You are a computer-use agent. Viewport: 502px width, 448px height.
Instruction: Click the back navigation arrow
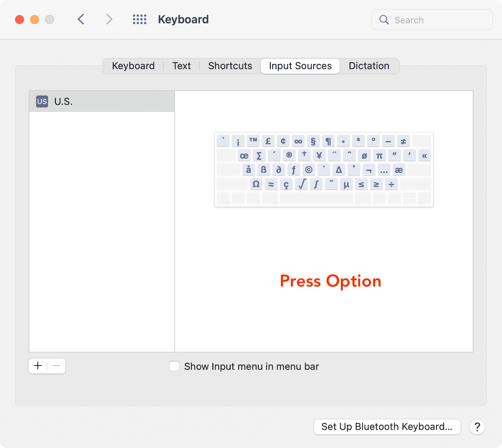[x=81, y=19]
